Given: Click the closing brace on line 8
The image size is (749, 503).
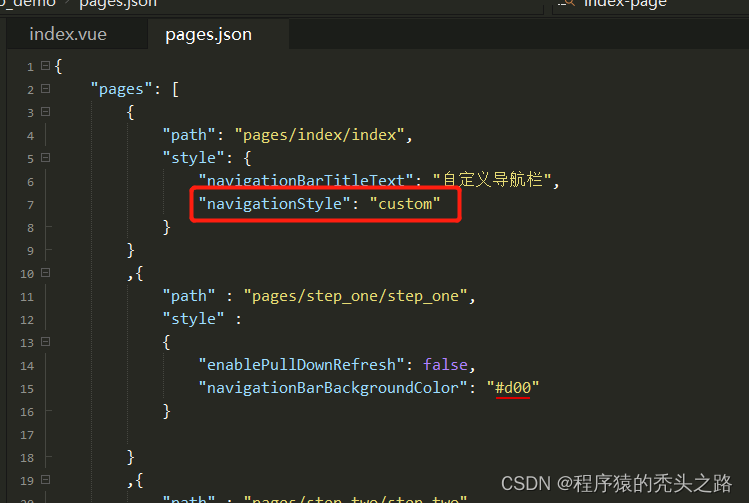Looking at the screenshot, I should (167, 227).
